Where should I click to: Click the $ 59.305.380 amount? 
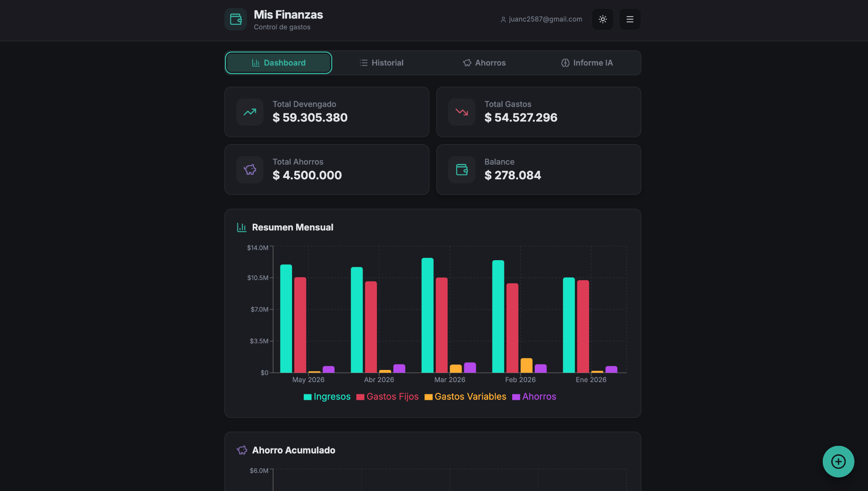[310, 118]
